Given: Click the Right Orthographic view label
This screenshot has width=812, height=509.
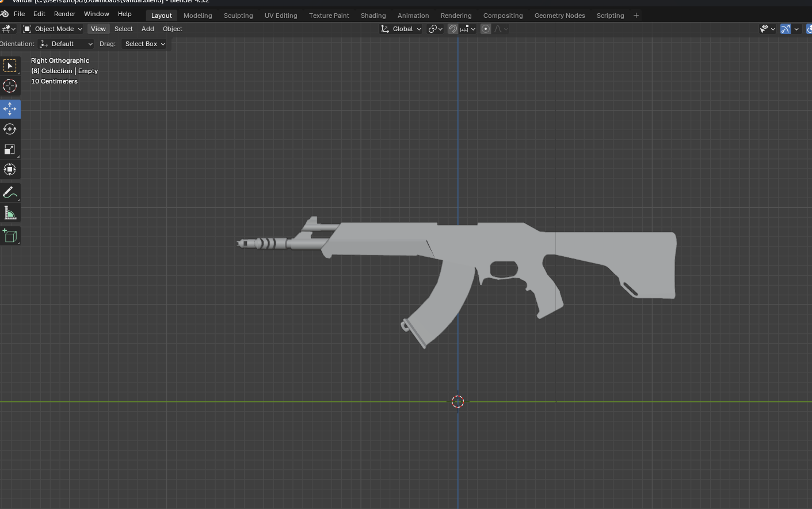Looking at the screenshot, I should [x=60, y=60].
